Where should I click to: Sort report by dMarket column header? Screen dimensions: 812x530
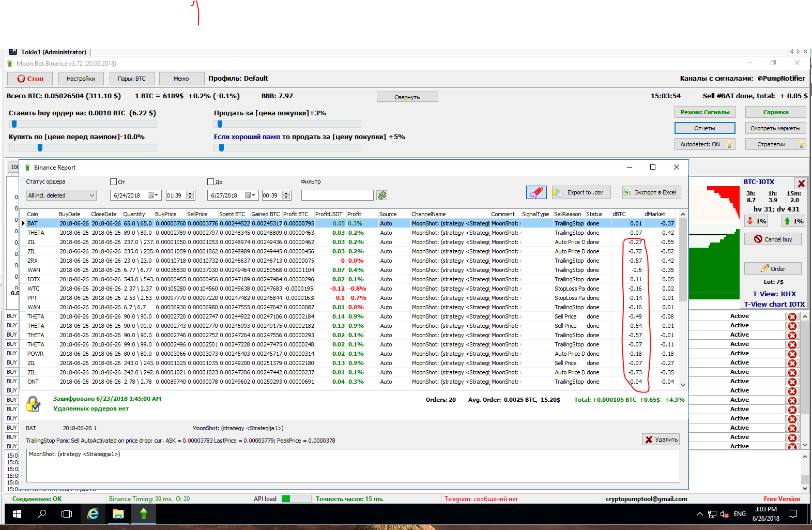coord(660,214)
